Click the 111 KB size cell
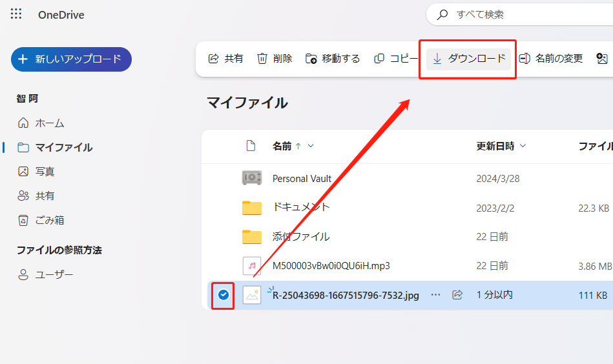Viewport: 613px width, 364px height. 593,295
